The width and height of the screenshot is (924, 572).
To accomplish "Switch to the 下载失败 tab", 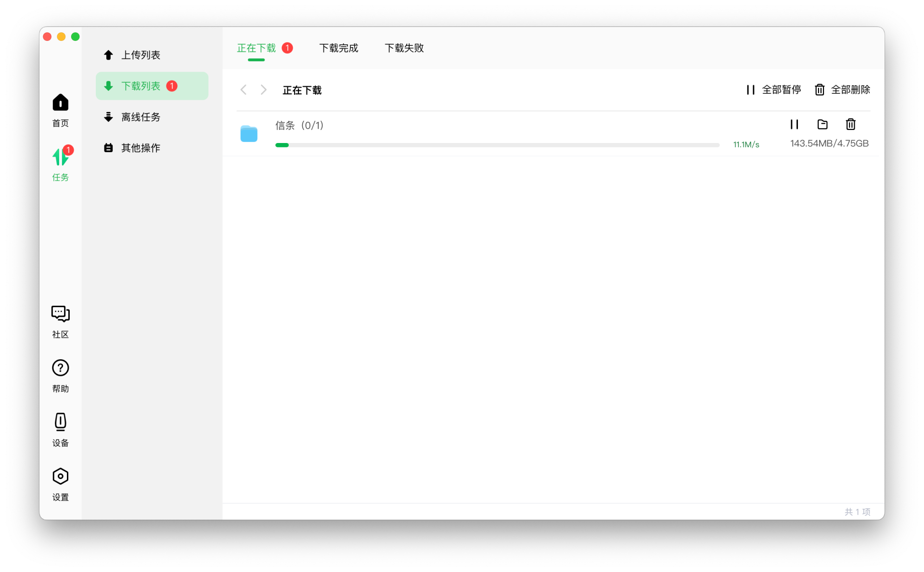I will tap(404, 48).
